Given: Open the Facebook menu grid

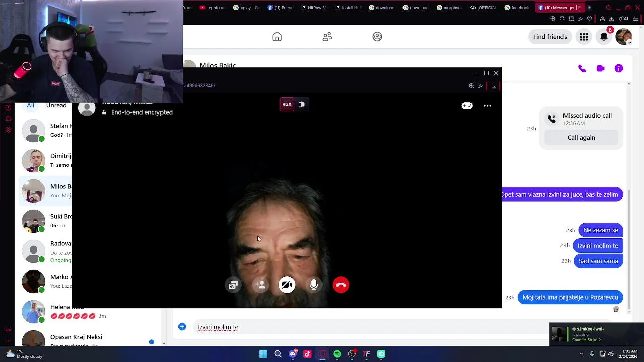Looking at the screenshot, I should 584,37.
